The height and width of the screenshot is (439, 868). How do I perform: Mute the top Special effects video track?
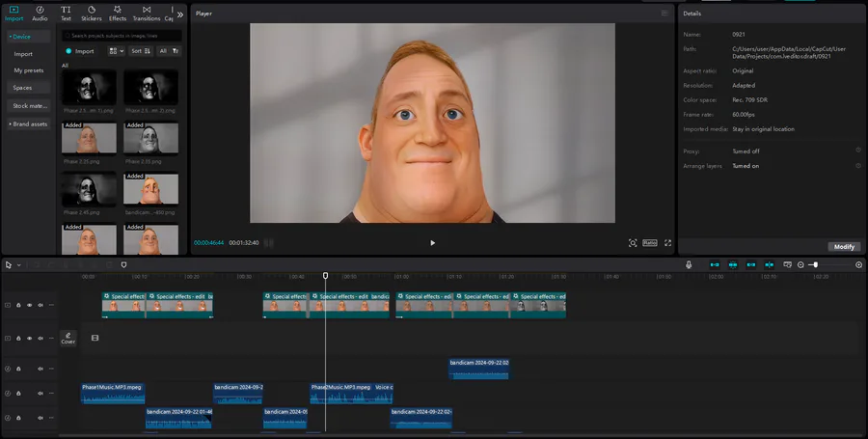point(41,305)
